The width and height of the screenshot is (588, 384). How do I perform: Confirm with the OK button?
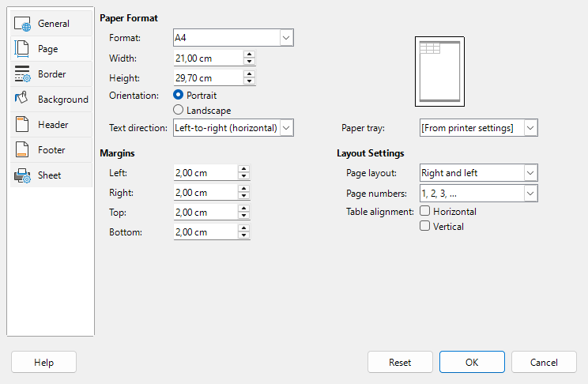[x=472, y=362]
